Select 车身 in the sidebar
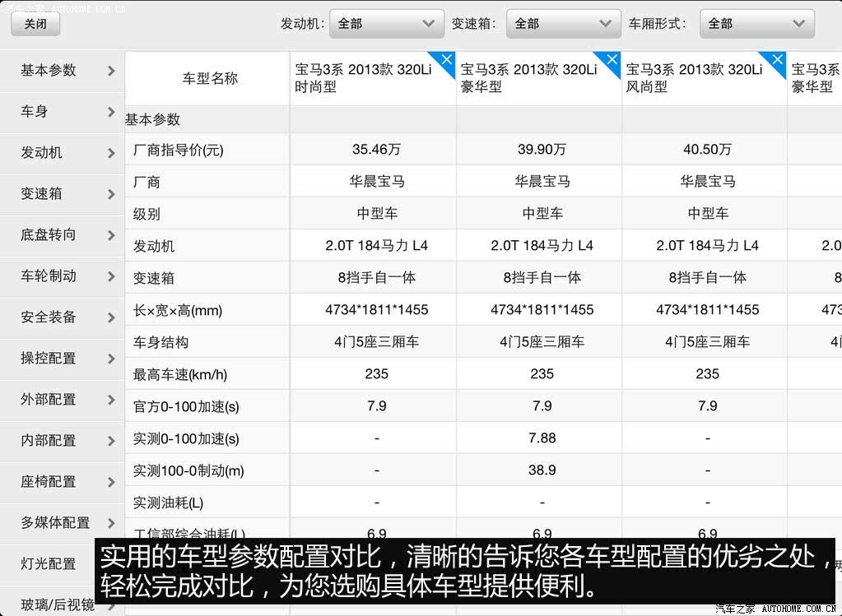Screen dimensions: 842x616 62,112
